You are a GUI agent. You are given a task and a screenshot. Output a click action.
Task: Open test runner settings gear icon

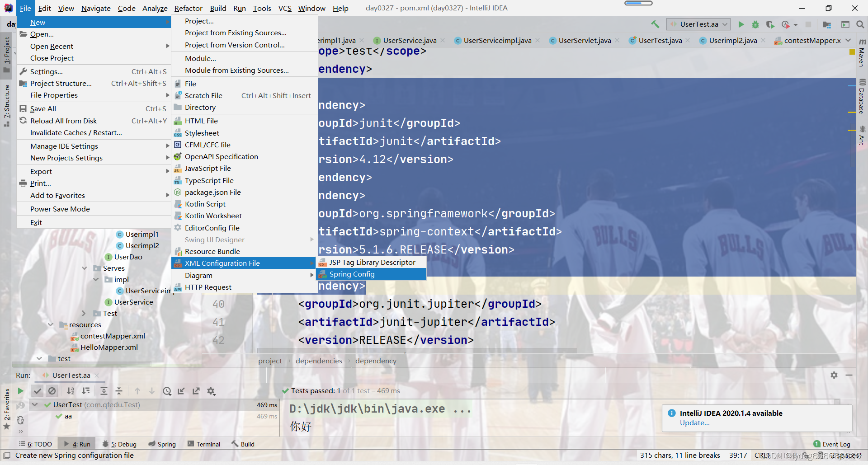pos(211,391)
